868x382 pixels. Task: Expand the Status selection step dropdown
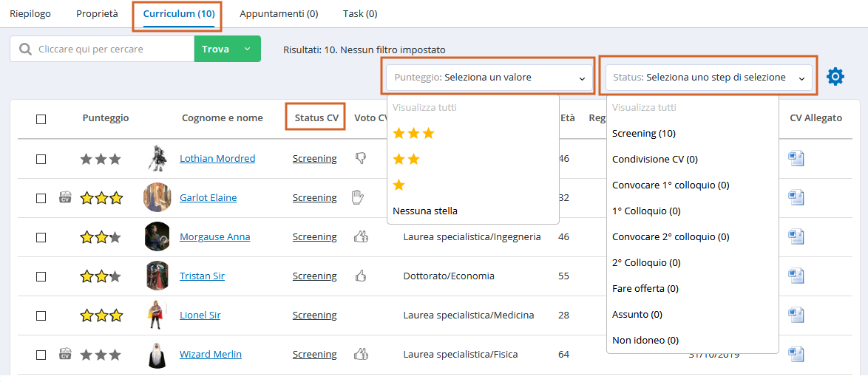coord(708,78)
